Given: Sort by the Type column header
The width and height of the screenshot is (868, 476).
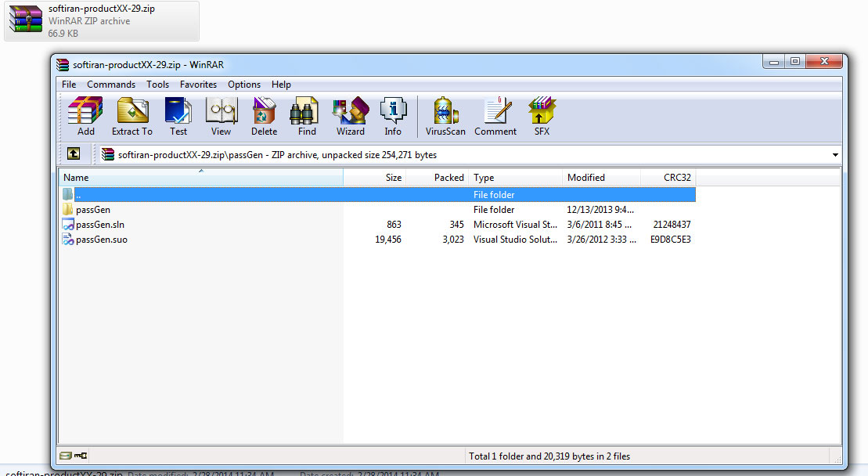Looking at the screenshot, I should pyautogui.click(x=515, y=177).
